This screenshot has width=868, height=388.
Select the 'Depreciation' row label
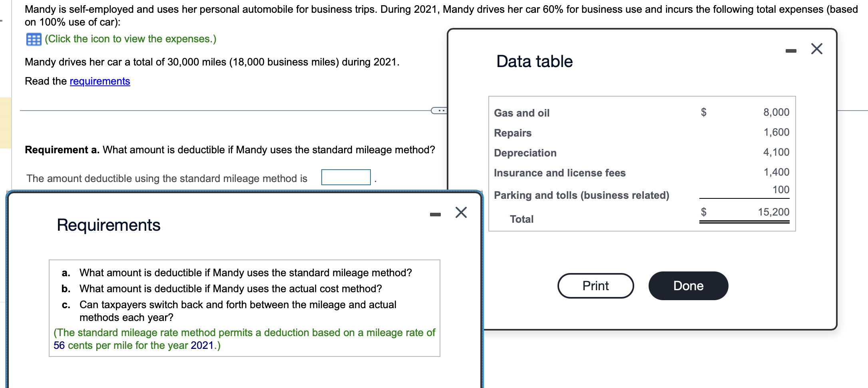click(525, 153)
